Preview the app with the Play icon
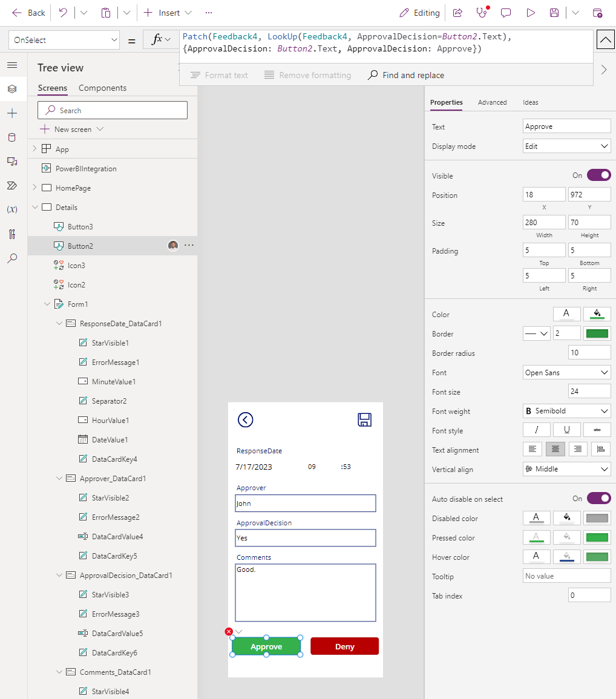 point(531,12)
